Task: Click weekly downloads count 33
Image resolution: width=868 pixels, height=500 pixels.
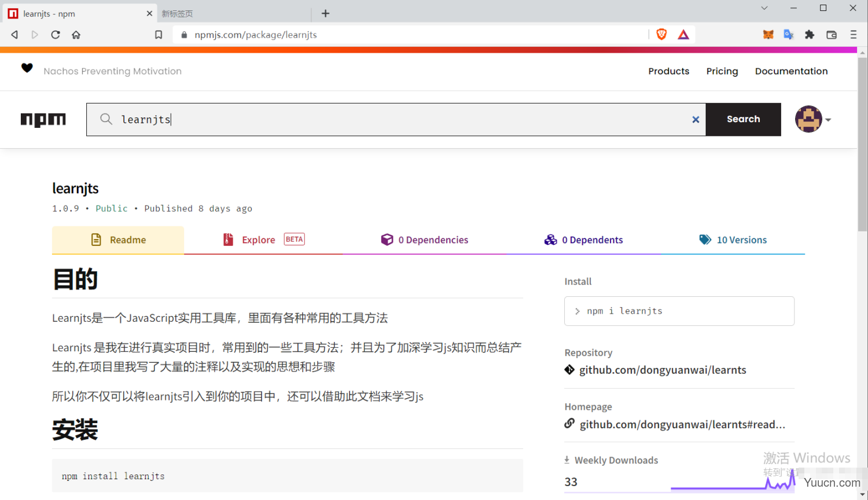Action: pos(571,482)
